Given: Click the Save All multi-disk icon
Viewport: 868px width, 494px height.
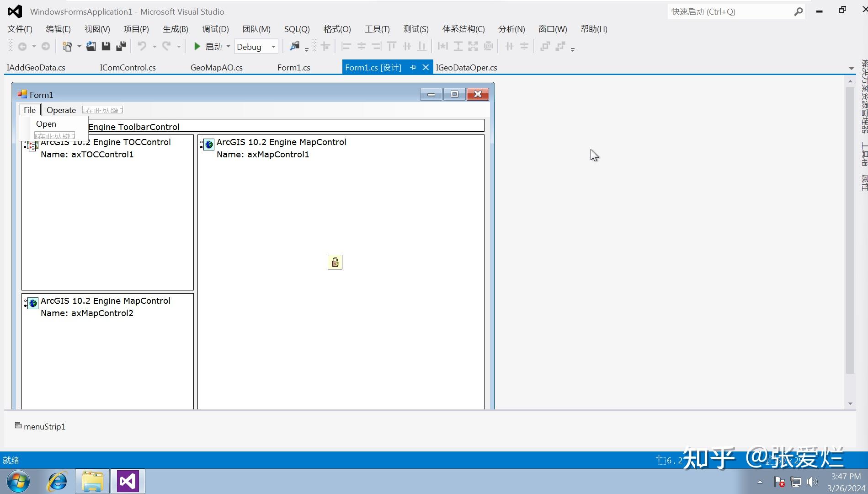Looking at the screenshot, I should click(x=121, y=47).
